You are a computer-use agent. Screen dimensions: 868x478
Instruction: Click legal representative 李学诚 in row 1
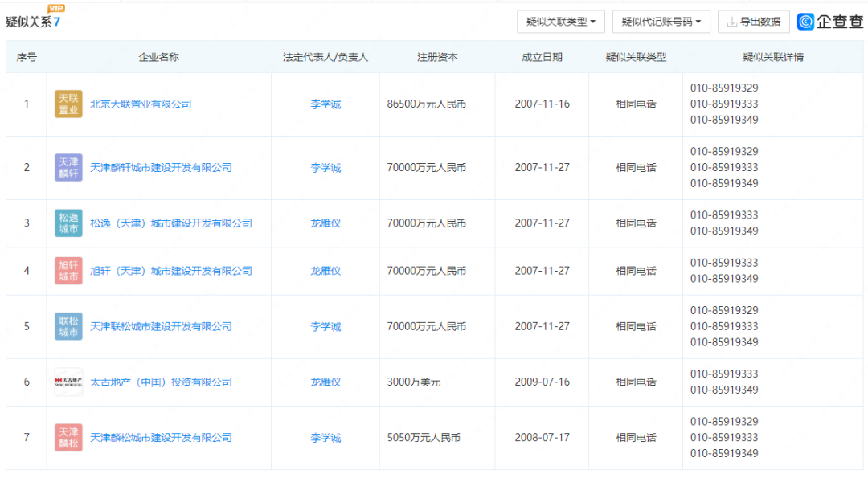click(325, 104)
